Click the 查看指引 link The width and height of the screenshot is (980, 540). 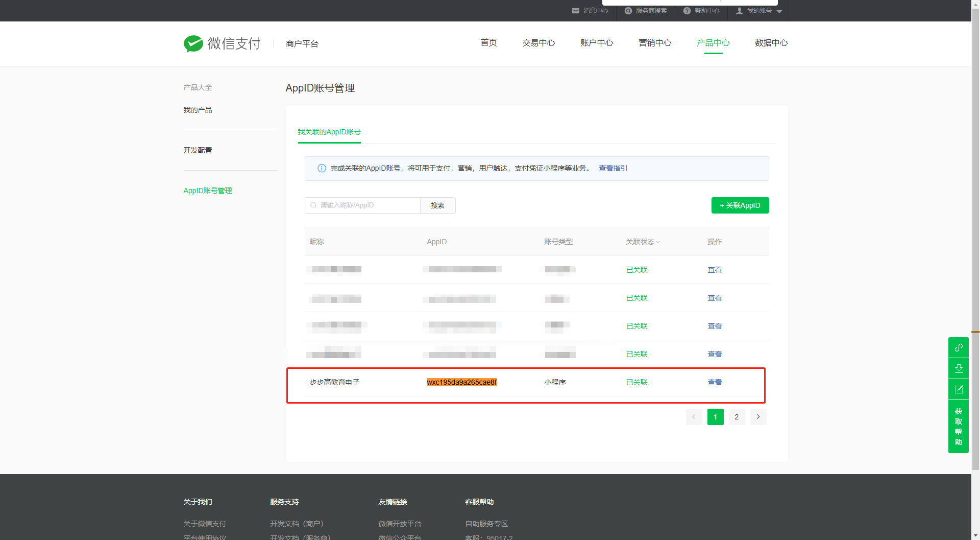click(612, 168)
